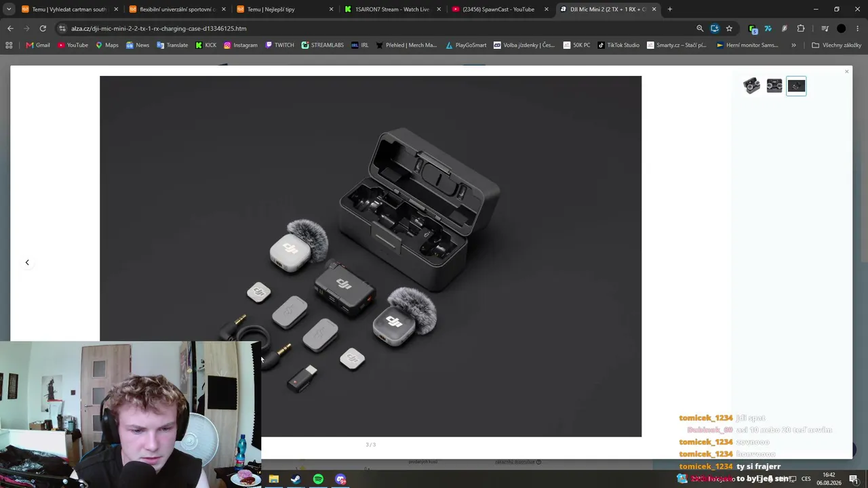868x488 pixels.
Task: Open Discord from the taskbar
Action: pos(340,479)
